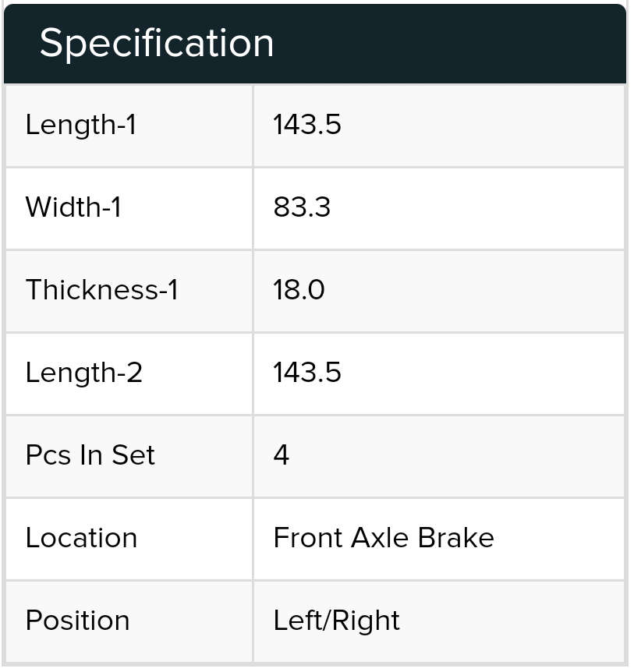Viewport: 634px width, 672px height.
Task: Click the Front Axle Brake value
Action: (x=384, y=538)
